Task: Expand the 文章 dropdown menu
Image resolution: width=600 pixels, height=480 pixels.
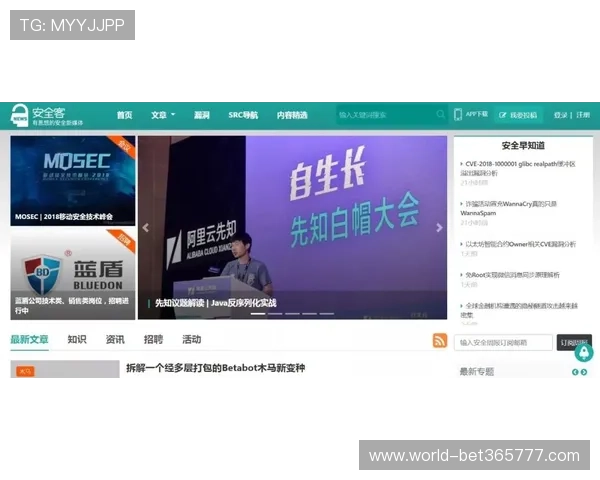Action: pos(163,115)
